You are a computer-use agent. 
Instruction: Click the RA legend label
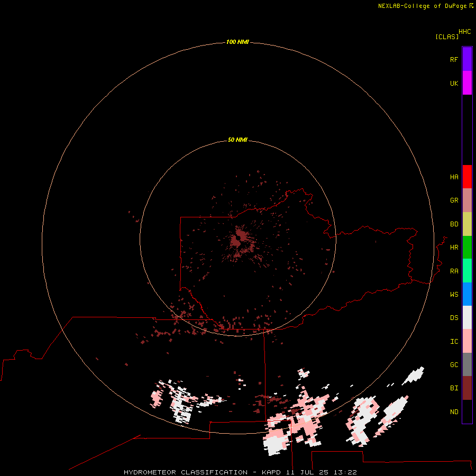tap(454, 271)
